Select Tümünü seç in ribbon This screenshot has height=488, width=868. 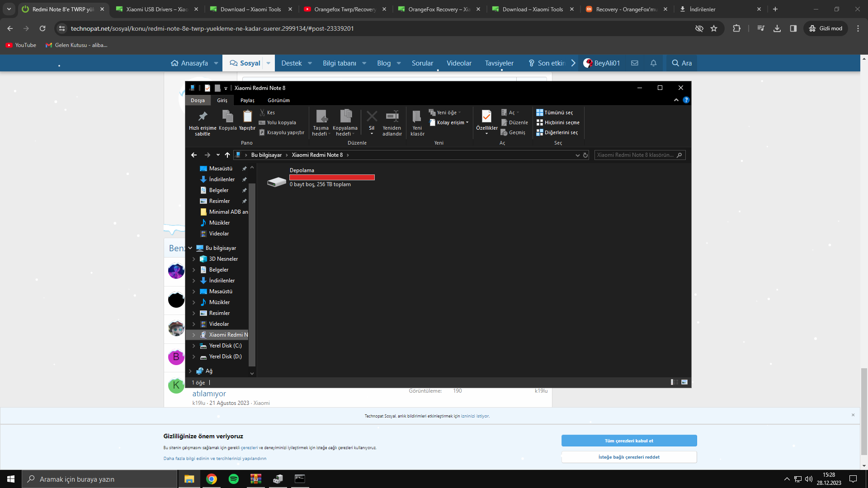point(555,113)
